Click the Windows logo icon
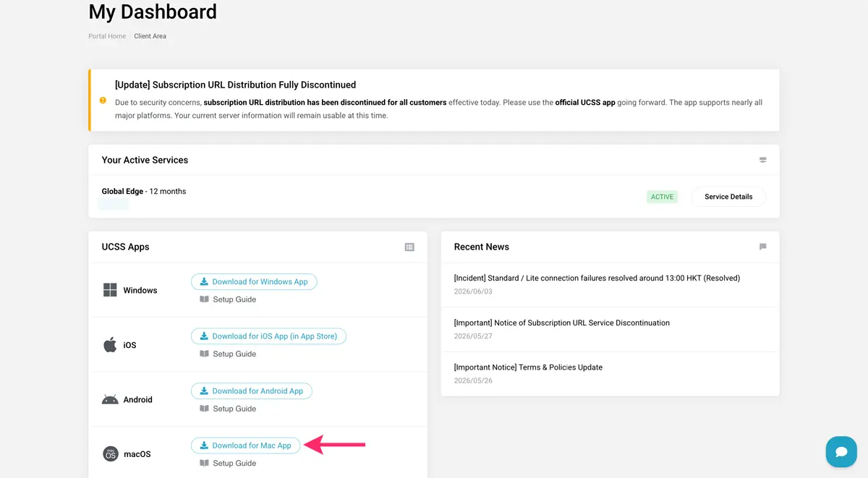 pos(110,290)
